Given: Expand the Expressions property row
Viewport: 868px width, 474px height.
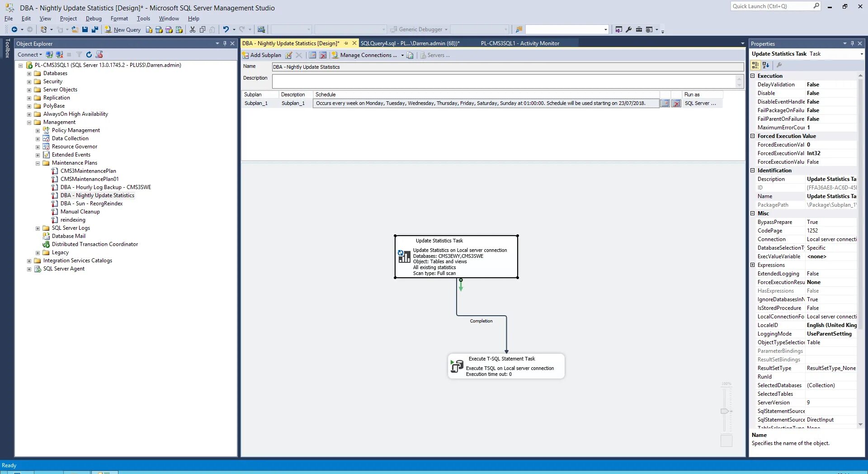Looking at the screenshot, I should click(753, 265).
